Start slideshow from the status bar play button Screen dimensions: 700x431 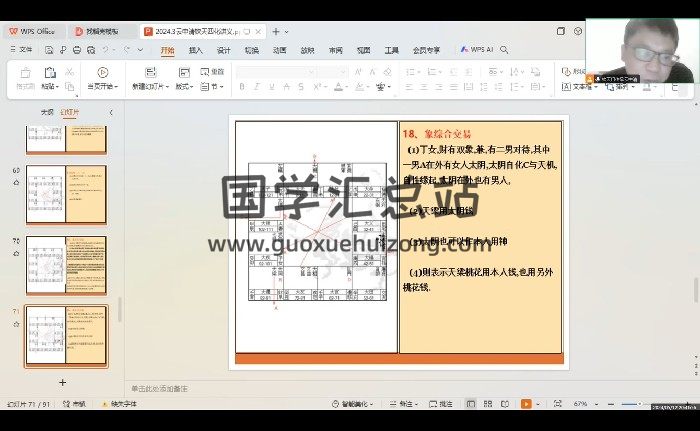525,403
